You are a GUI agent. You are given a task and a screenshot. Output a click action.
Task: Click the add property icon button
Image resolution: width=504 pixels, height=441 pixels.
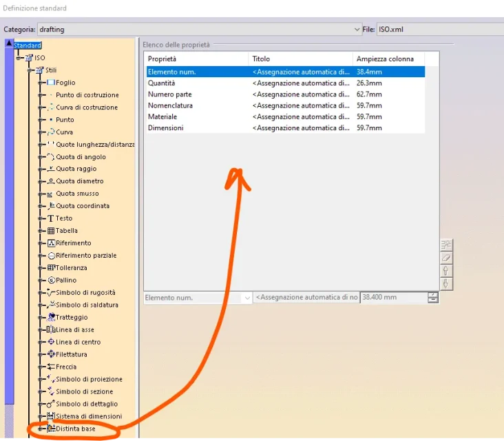(x=445, y=245)
